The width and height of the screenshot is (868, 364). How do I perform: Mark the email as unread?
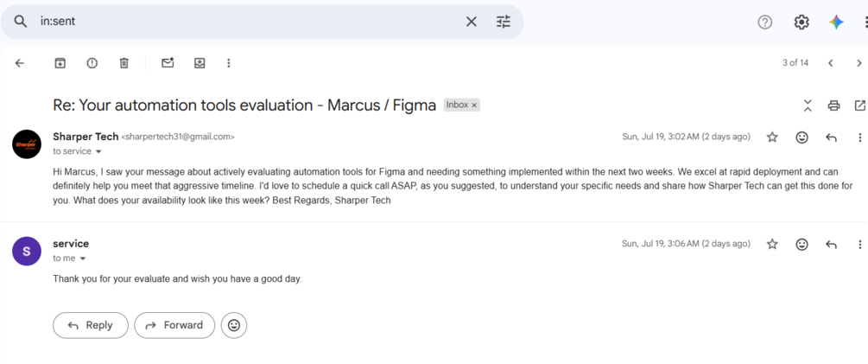click(x=168, y=62)
